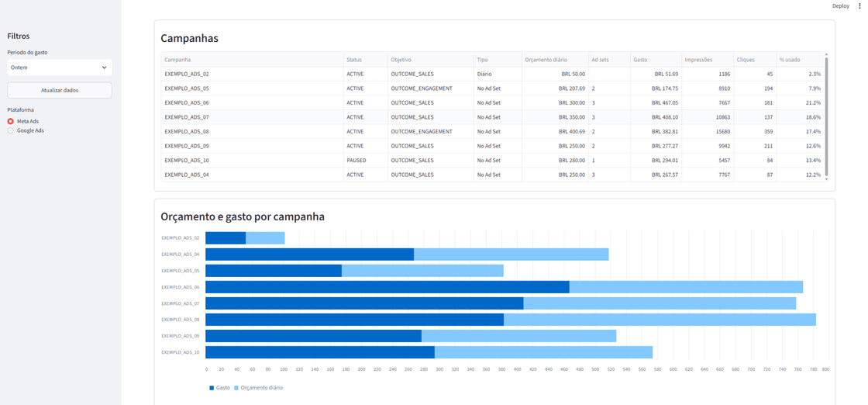Select the Google Ads radio button
Image resolution: width=868 pixels, height=405 pixels.
[x=11, y=130]
